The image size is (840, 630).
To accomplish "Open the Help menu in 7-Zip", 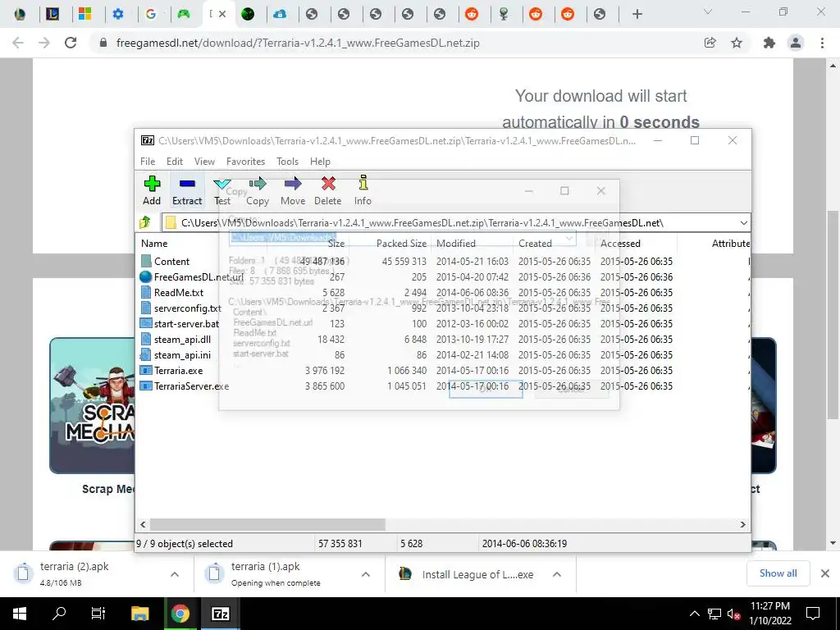I will [x=320, y=162].
